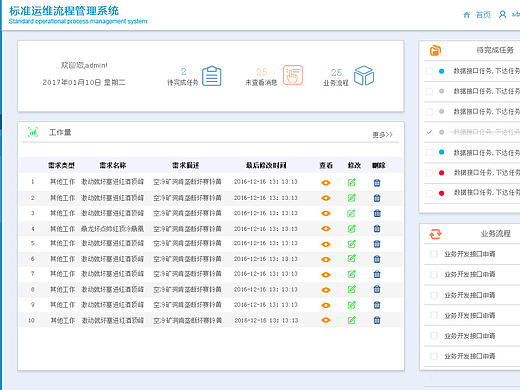This screenshot has width=520, height=390.
Task: Delete row 9 with the trash icon
Action: coord(377,305)
